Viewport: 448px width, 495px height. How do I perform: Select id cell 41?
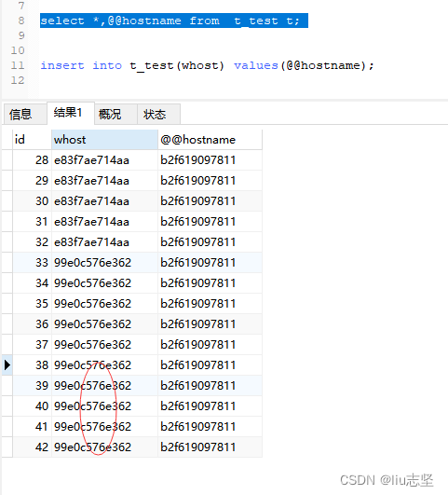tap(32, 427)
